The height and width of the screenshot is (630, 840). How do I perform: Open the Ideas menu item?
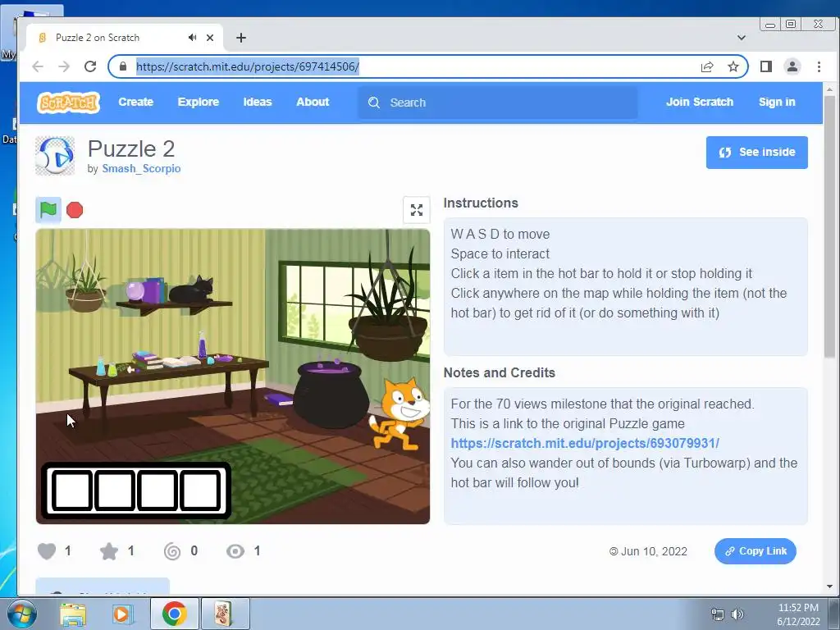(x=258, y=102)
